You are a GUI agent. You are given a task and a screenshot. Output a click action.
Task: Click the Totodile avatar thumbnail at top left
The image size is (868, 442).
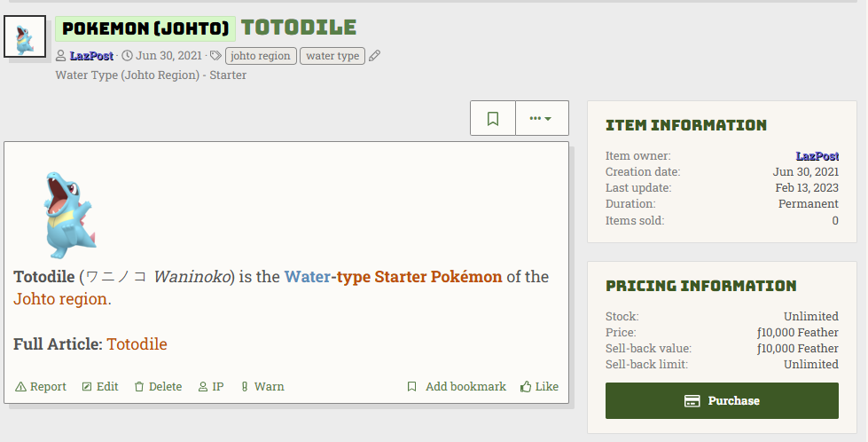click(x=25, y=36)
